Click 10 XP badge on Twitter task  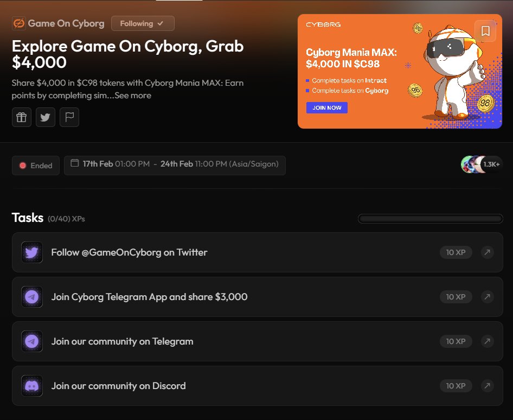(456, 252)
